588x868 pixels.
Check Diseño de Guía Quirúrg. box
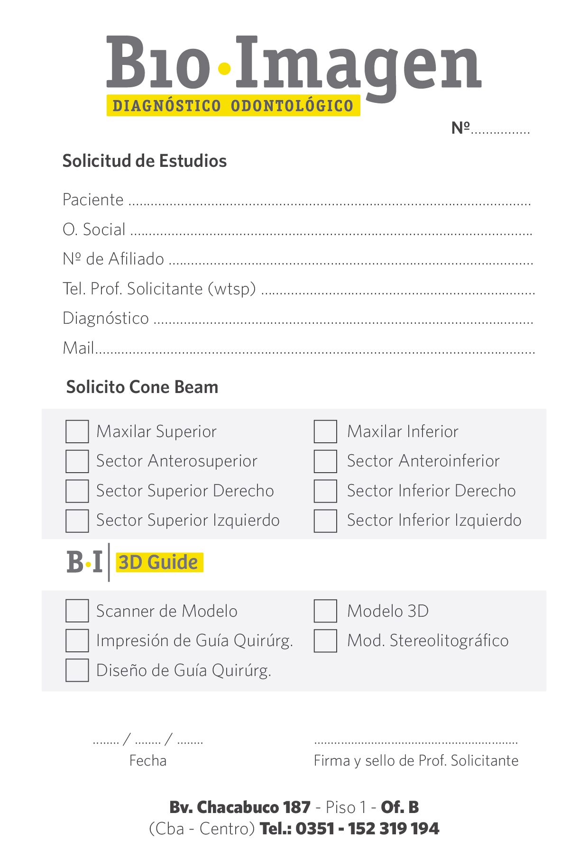click(77, 670)
